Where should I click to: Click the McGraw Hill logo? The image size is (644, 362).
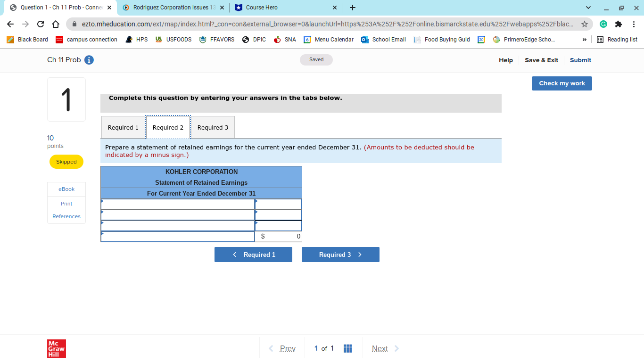[56, 349]
